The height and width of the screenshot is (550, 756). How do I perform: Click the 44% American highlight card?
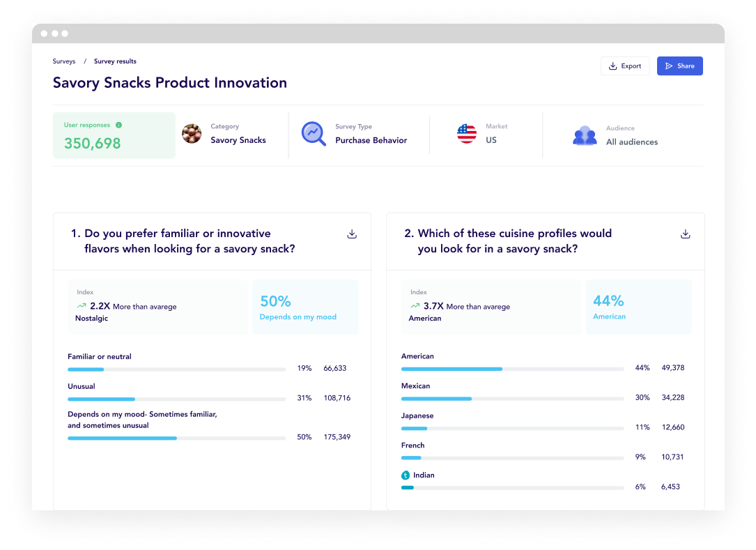point(639,307)
